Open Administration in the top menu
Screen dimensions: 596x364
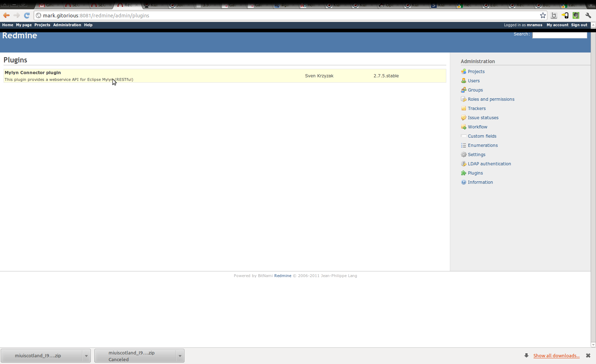pos(67,25)
